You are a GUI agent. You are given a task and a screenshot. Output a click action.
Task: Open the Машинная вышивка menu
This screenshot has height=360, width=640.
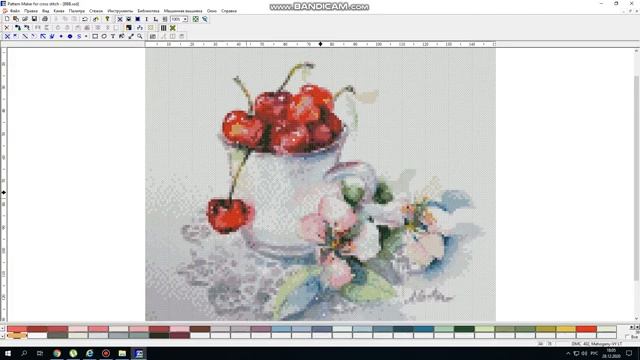point(183,11)
